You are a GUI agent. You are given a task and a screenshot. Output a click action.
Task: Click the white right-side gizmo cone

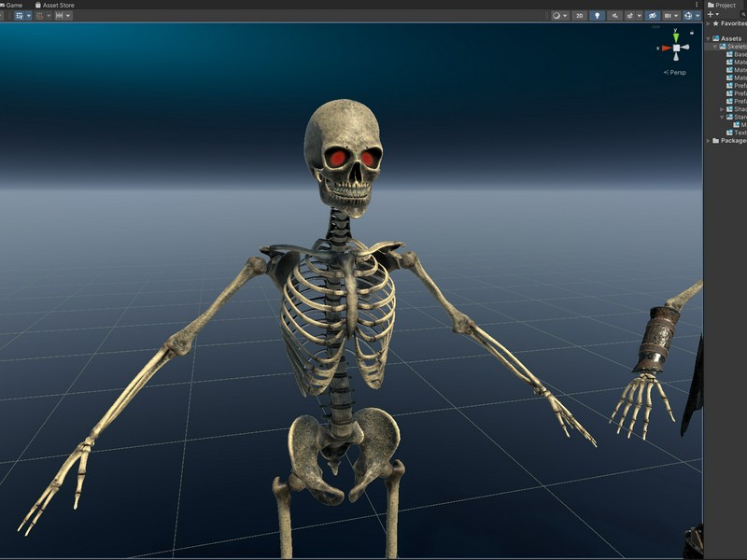pos(685,48)
